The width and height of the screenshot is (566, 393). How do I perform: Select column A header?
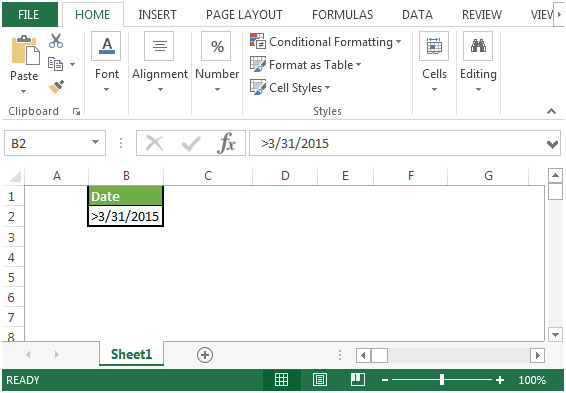pos(57,176)
